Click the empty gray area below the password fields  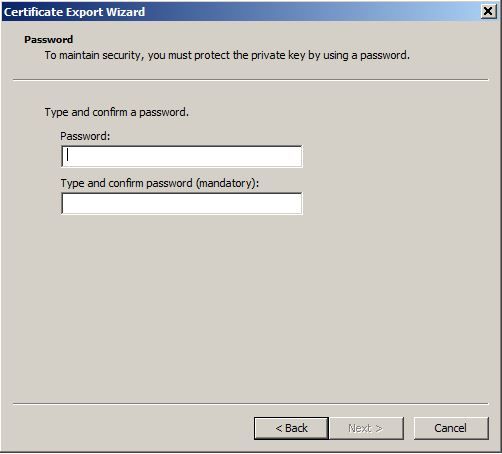[x=250, y=307]
